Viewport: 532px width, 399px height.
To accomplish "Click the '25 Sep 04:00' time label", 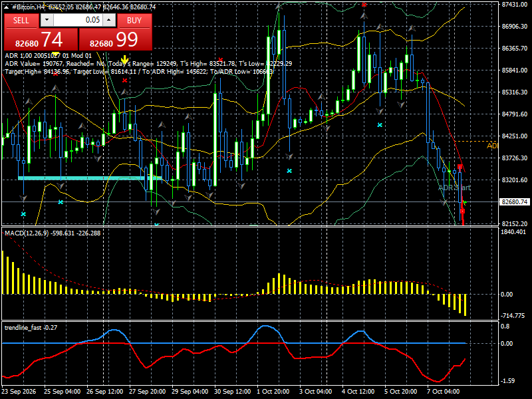I will coord(63,391).
